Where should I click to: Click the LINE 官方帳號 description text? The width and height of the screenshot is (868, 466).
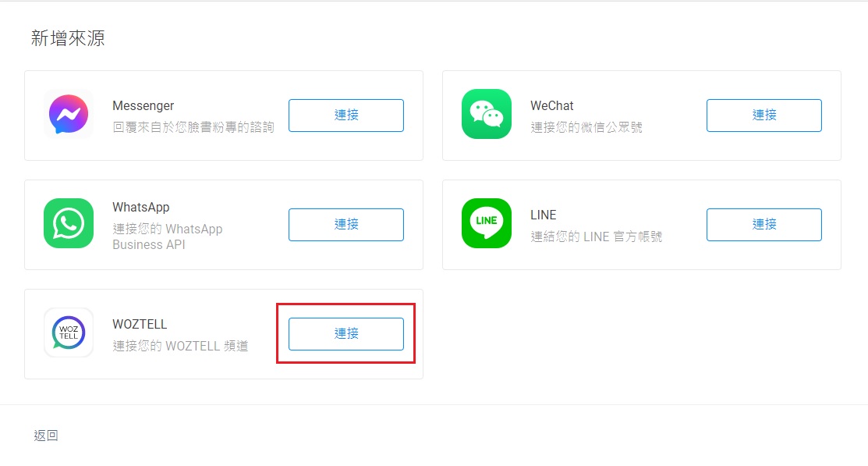596,237
